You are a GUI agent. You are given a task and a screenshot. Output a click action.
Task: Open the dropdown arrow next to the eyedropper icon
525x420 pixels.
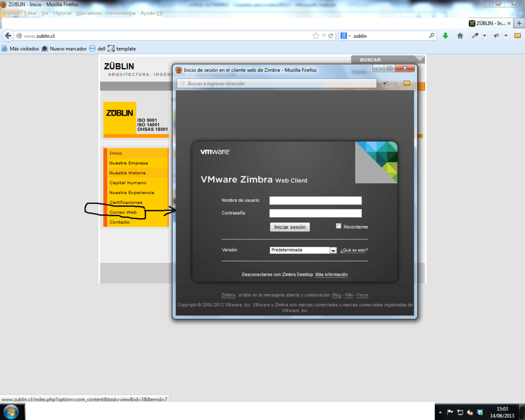point(484,36)
